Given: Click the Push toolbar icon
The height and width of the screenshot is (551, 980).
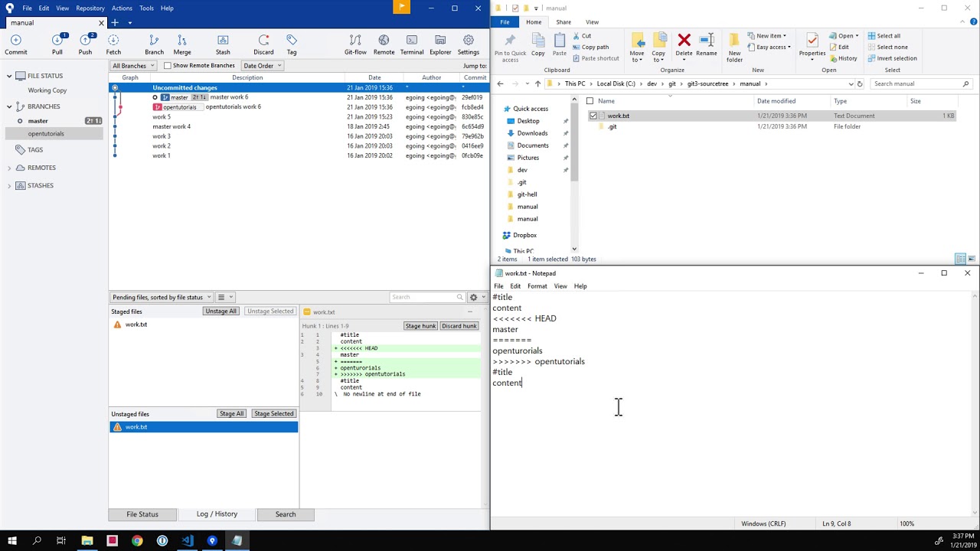Looking at the screenshot, I should [85, 44].
